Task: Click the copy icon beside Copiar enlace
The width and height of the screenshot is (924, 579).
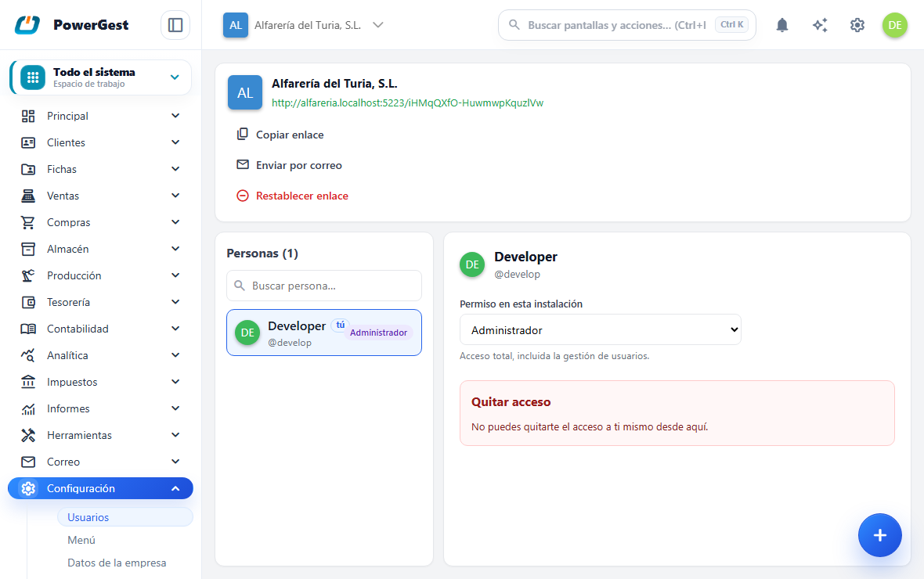Action: click(x=242, y=135)
